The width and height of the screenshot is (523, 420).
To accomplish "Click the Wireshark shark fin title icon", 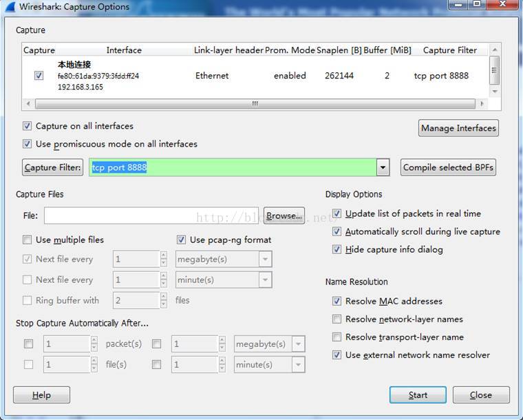I will coord(10,7).
